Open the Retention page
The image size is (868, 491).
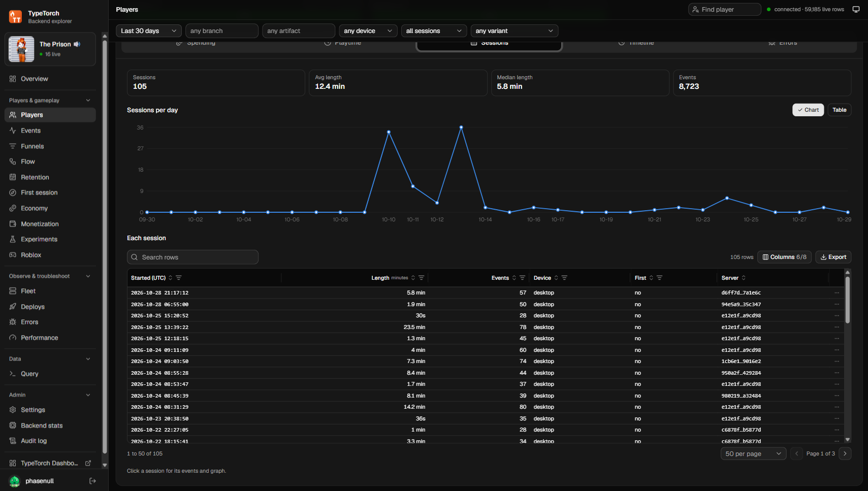click(x=50, y=177)
